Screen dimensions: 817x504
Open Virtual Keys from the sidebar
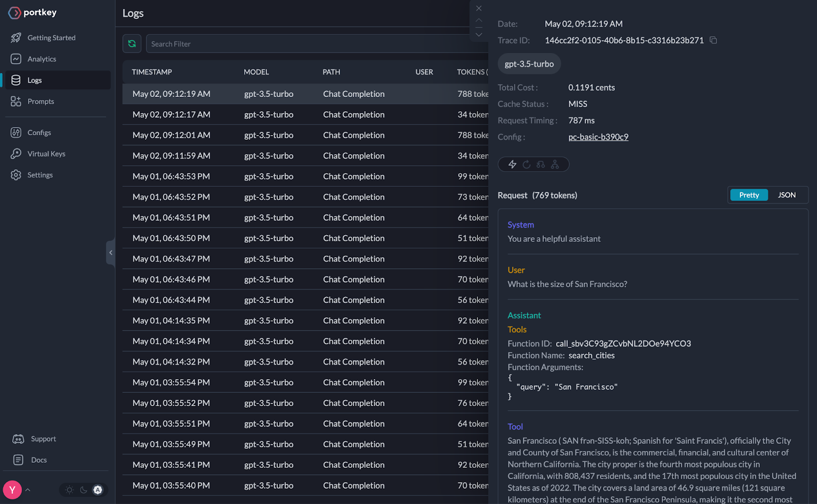46,154
